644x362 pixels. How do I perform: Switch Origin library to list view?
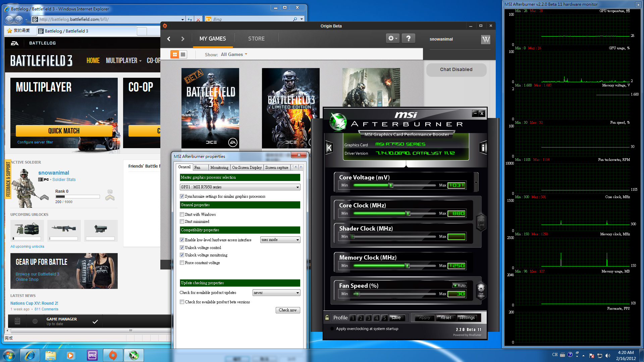pos(183,54)
